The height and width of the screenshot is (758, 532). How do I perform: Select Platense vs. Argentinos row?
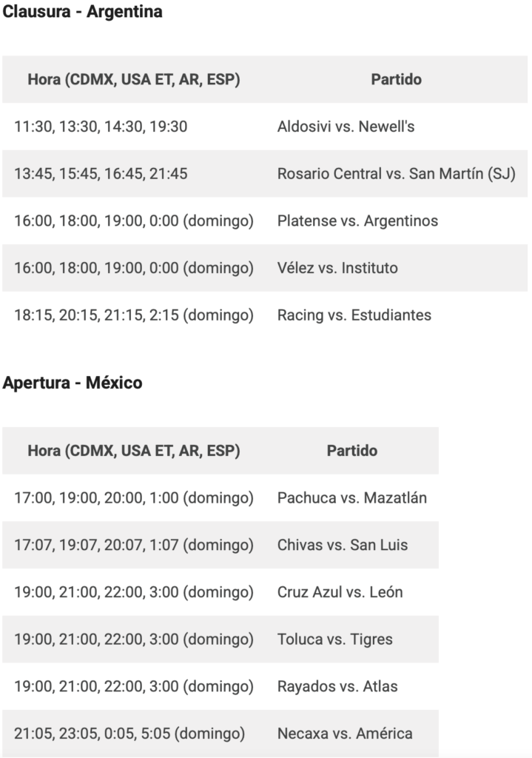[x=265, y=221]
